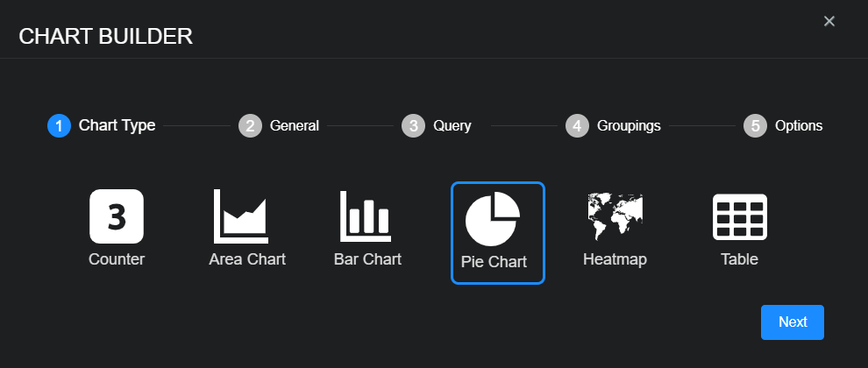Close the Chart Builder dialog
868x368 pixels.
[829, 21]
